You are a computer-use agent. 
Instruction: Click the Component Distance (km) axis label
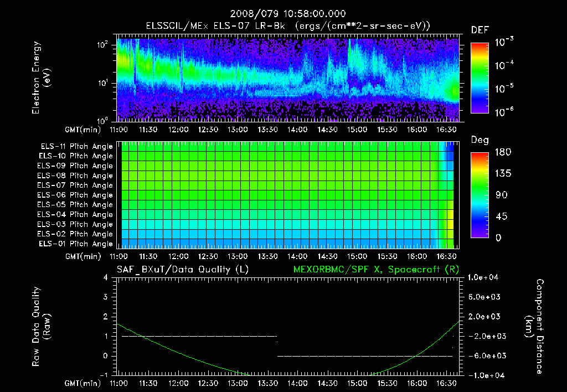534,327
